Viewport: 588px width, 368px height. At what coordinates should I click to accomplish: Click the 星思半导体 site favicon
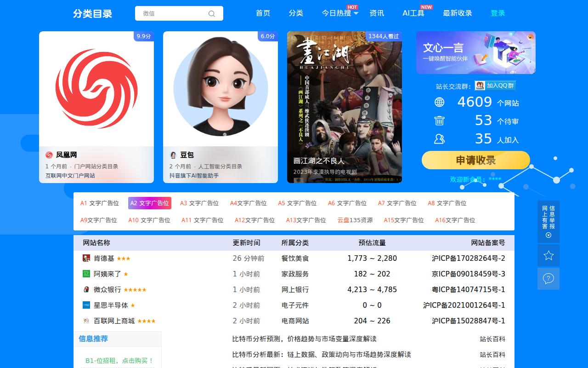click(86, 305)
